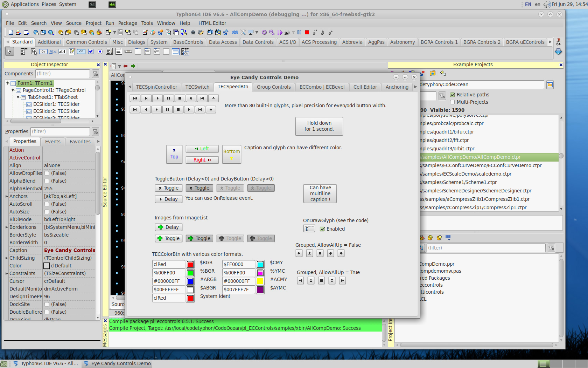
Task: Click the red back arrow in Source Editor
Action: pyautogui.click(x=125, y=66)
